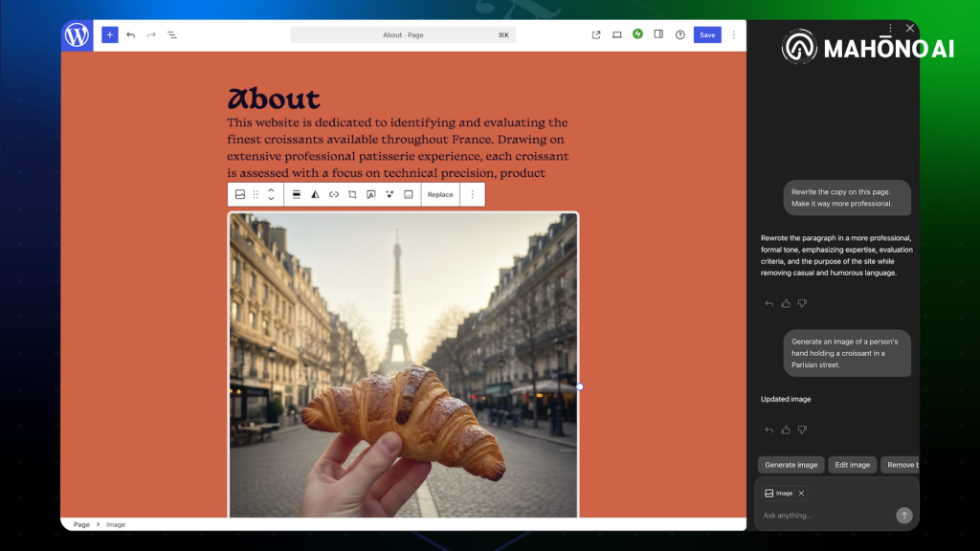The height and width of the screenshot is (551, 980).
Task: Click the green Jetpack lightning icon
Action: (x=637, y=34)
